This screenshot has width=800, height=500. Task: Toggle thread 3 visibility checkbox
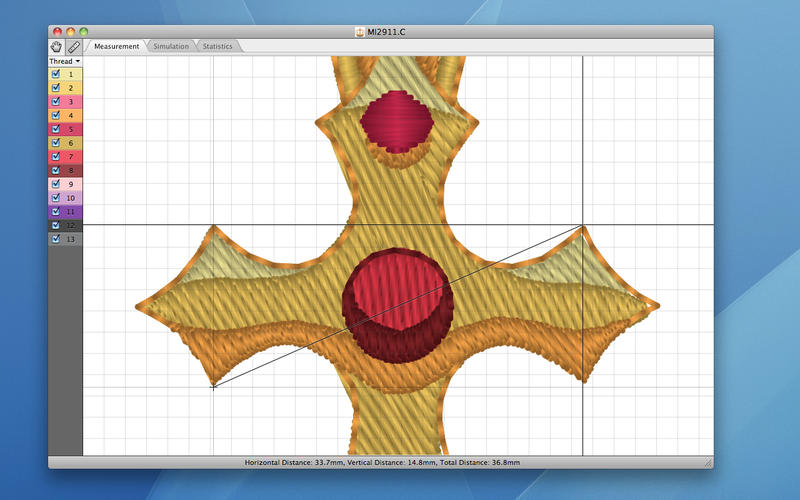(56, 102)
